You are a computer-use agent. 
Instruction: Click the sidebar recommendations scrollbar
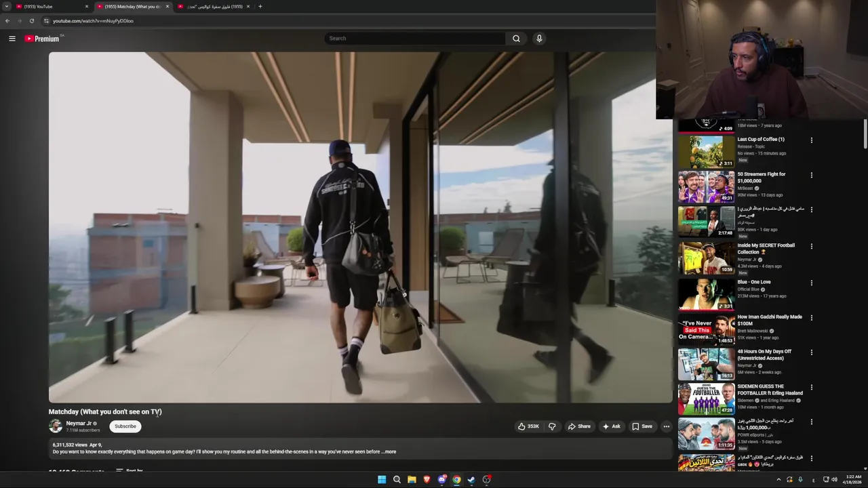(865, 134)
